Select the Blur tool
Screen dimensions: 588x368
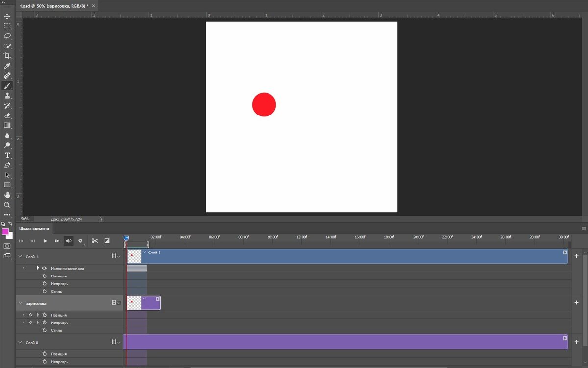click(x=7, y=135)
